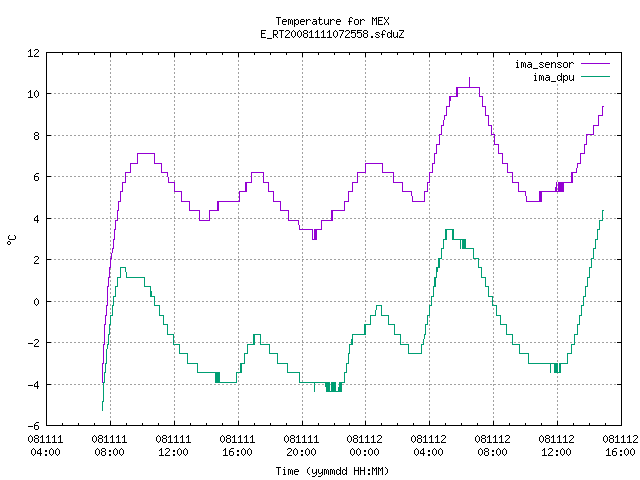Click the ima_sensor peak spike near 10.8 degrees

coord(469,82)
